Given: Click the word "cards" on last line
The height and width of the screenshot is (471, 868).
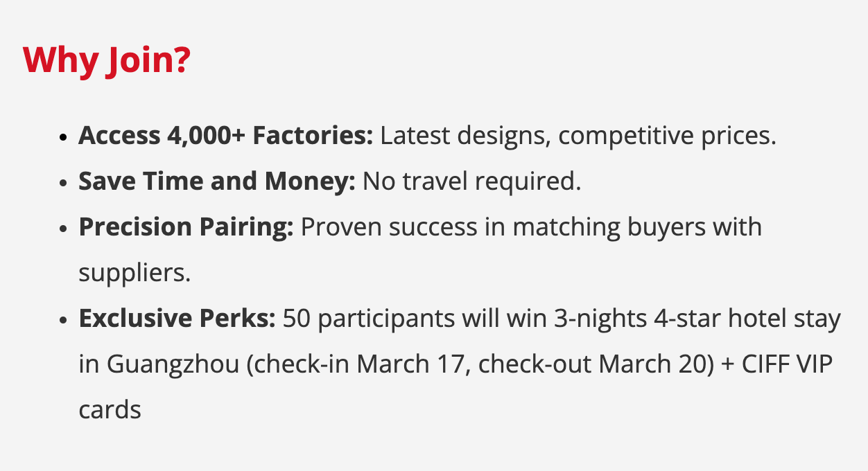Looking at the screenshot, I should coord(110,410).
